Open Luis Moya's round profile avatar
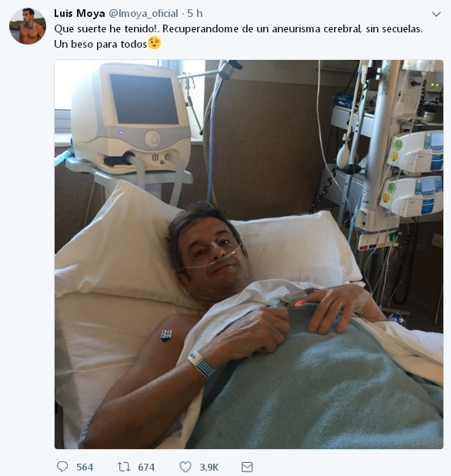This screenshot has width=451, height=476. click(x=28, y=26)
